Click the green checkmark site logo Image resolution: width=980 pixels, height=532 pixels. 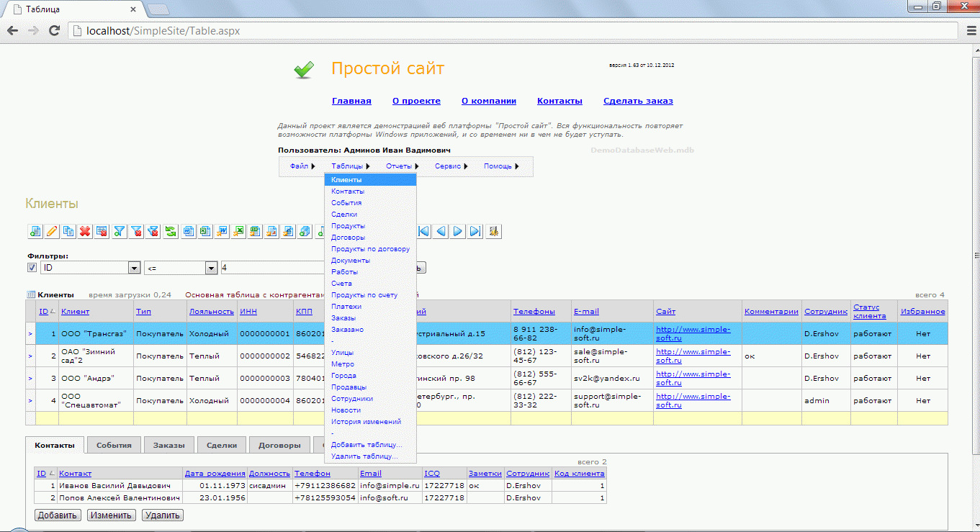point(304,69)
